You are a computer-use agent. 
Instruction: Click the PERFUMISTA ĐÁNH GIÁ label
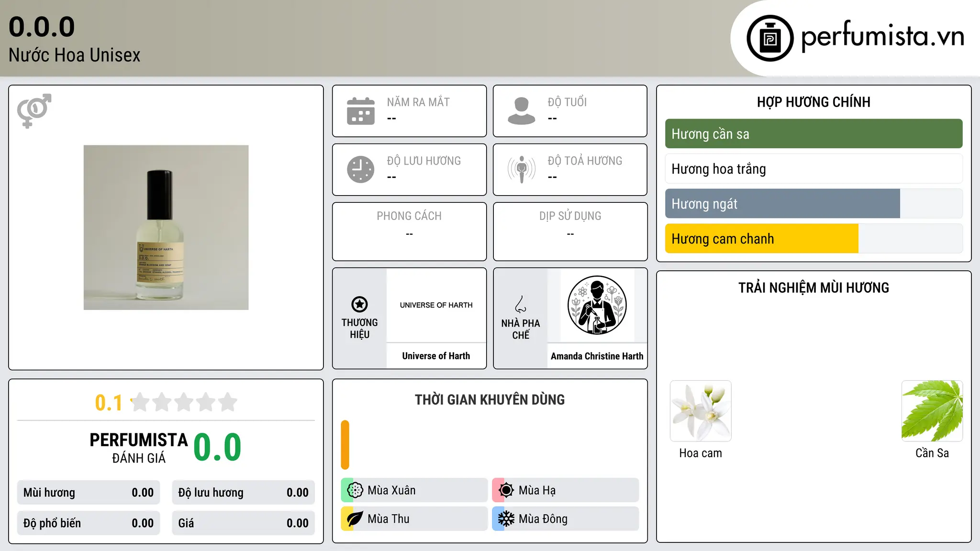139,448
